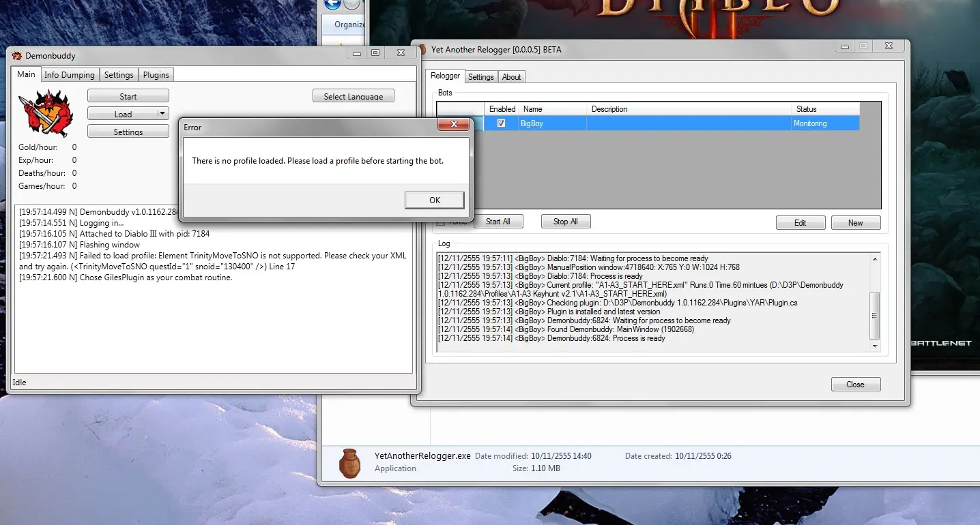The image size is (980, 525).
Task: Click the Demonbuddy demon logo image
Action: (45, 113)
